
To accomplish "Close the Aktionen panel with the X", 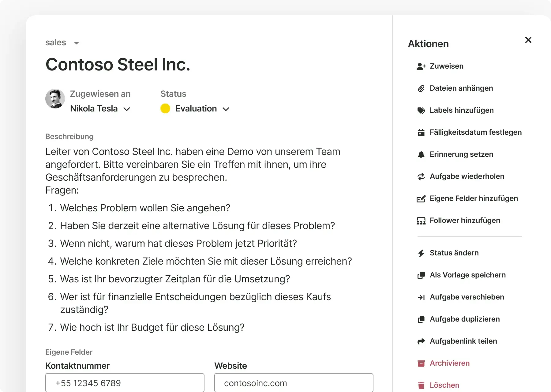I will pos(528,40).
